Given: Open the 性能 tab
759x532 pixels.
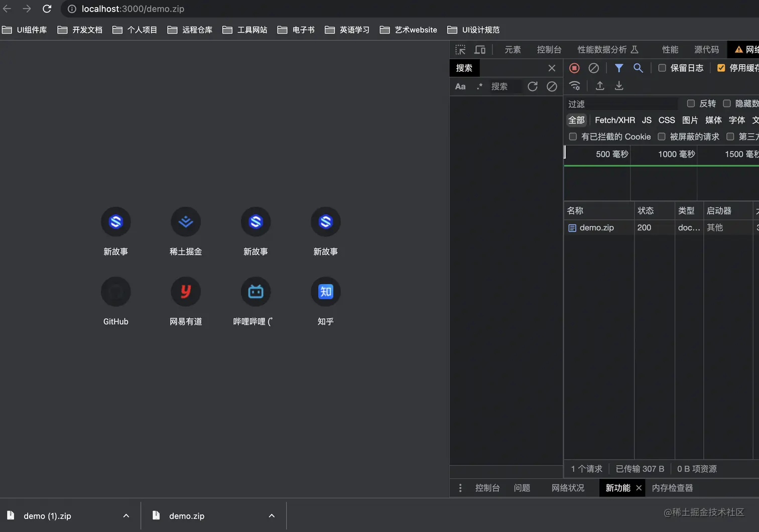Looking at the screenshot, I should coord(670,50).
